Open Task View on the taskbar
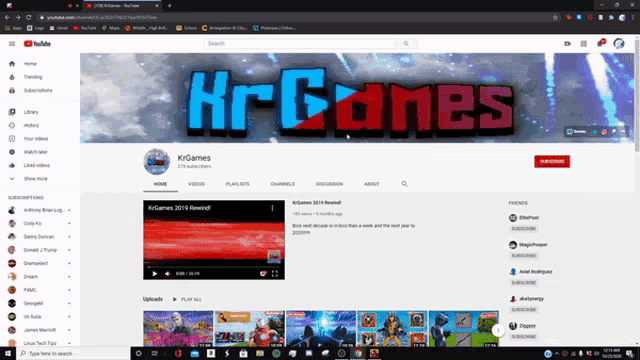Image resolution: width=640 pixels, height=360 pixels. [154, 353]
